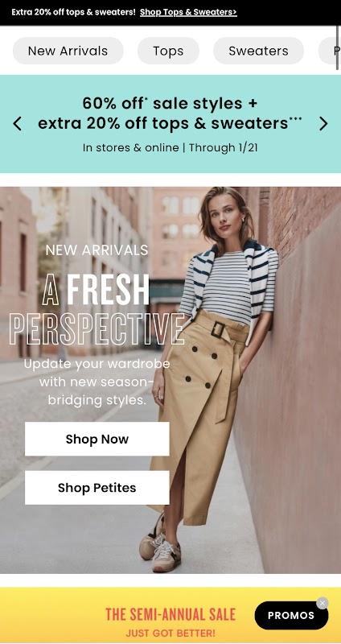Image resolution: width=341 pixels, height=644 pixels.
Task: Follow the Shop Tops & Sweaters link
Action: 188,12
